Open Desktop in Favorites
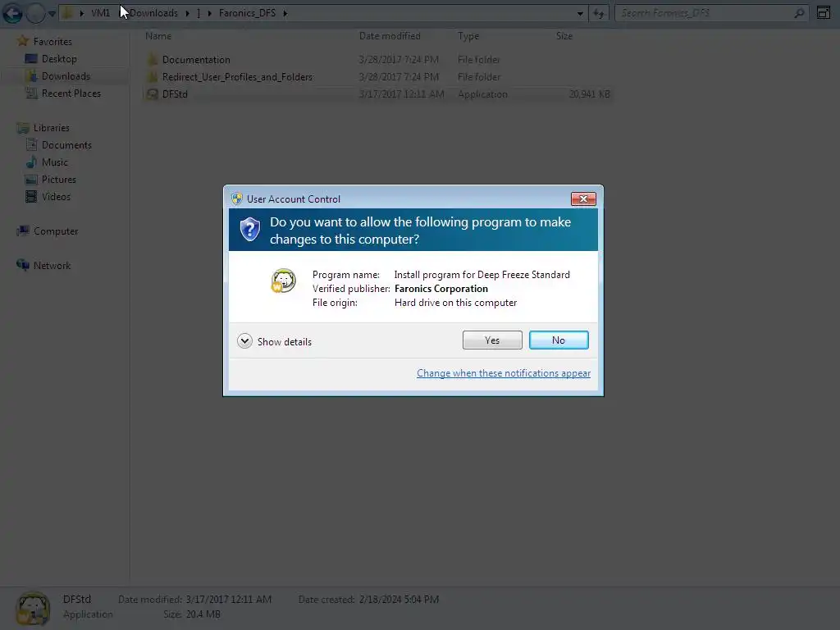Image resolution: width=840 pixels, height=630 pixels. 59,59
